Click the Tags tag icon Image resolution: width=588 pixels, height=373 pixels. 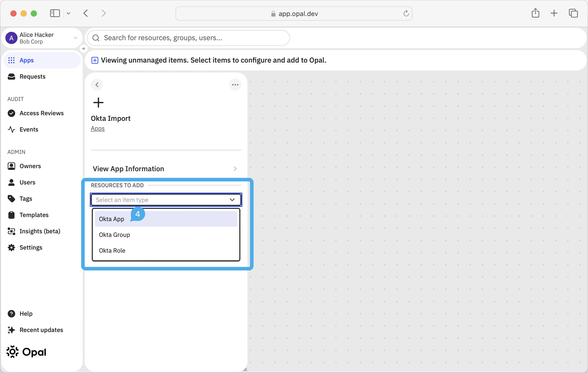11,199
